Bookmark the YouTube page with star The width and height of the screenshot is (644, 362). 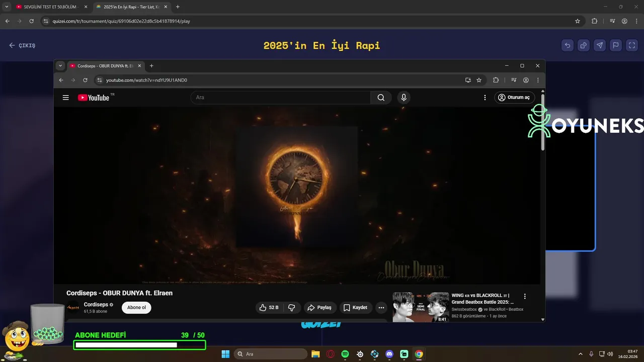coord(479,80)
